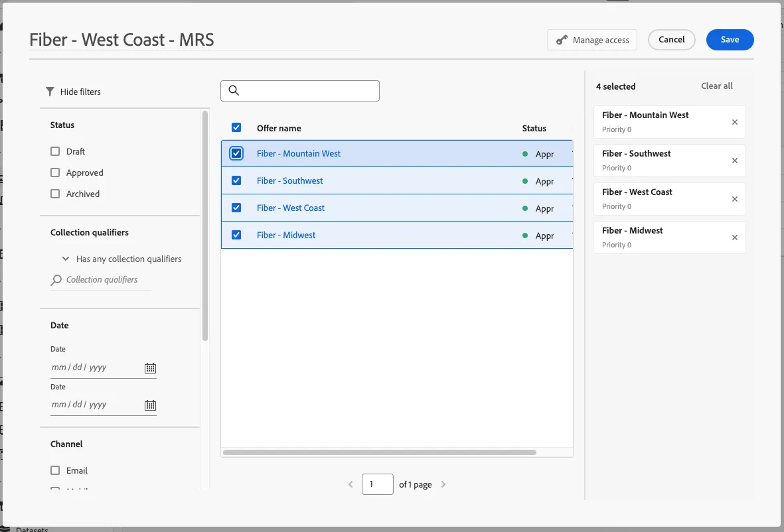Uncheck the Fiber - Southwest row
This screenshot has height=532, width=784.
pyautogui.click(x=236, y=180)
